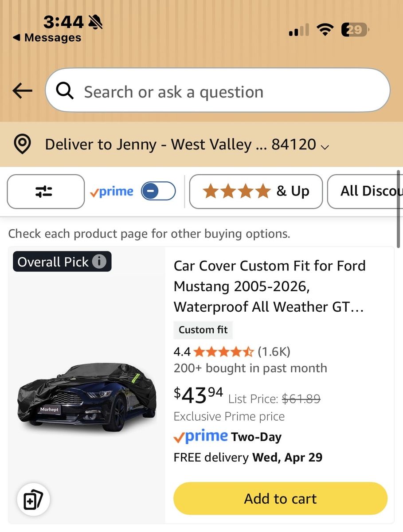Image resolution: width=403 pixels, height=532 pixels.
Task: Toggle the Prime filter switch
Action: coord(158,192)
